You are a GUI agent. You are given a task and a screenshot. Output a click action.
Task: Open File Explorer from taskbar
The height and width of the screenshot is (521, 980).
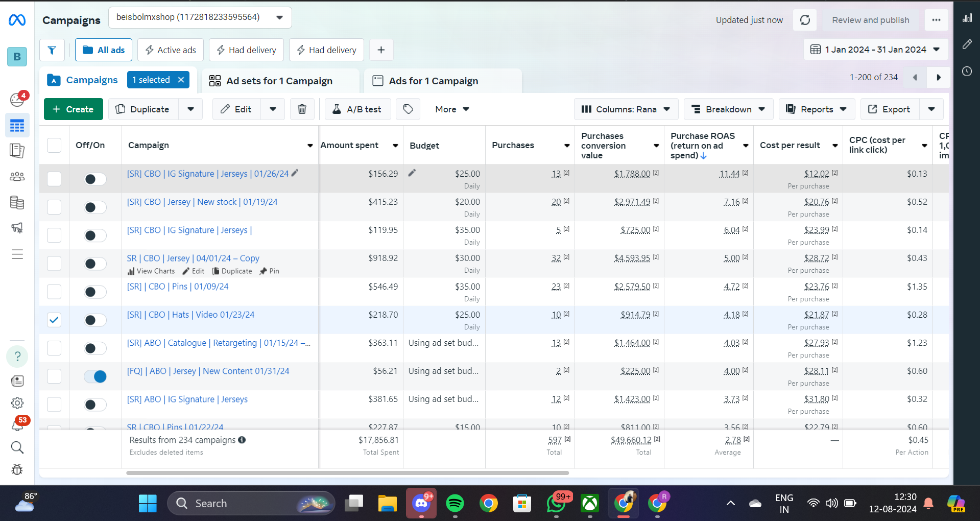(x=388, y=504)
